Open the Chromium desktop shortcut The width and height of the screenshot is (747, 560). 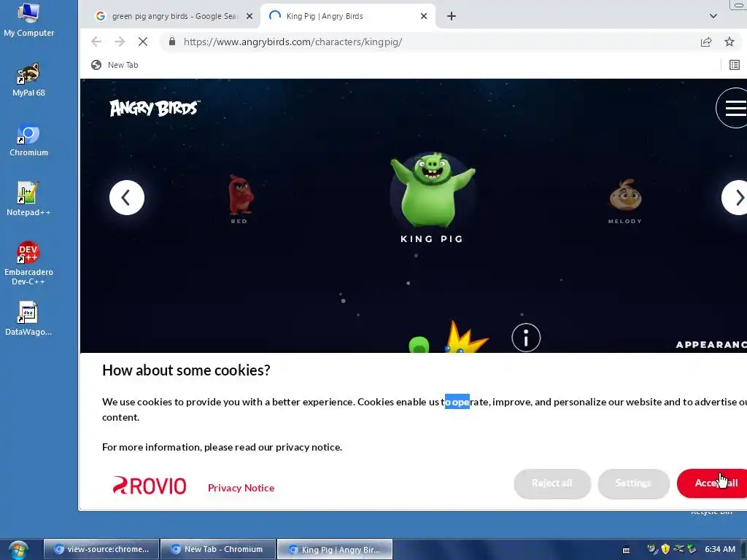pos(28,140)
